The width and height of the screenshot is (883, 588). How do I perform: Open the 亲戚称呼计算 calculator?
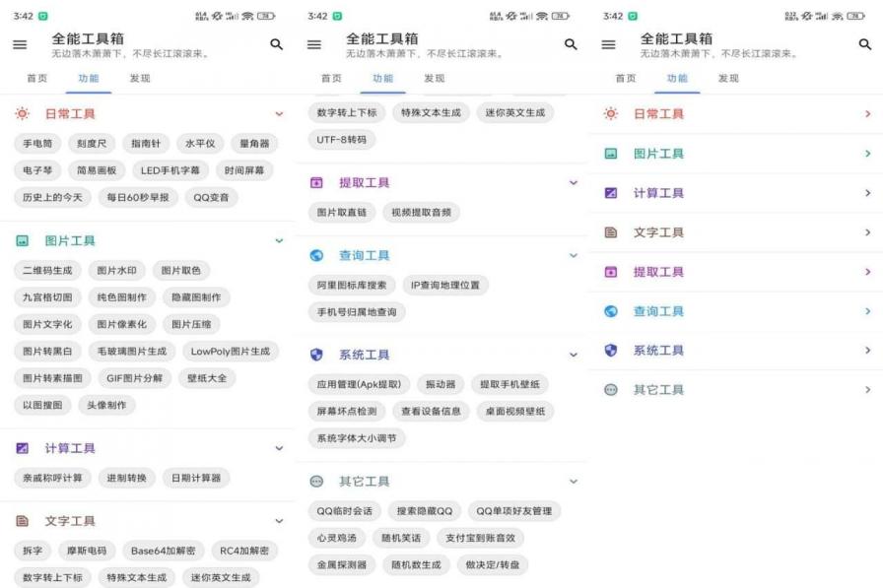[52, 478]
